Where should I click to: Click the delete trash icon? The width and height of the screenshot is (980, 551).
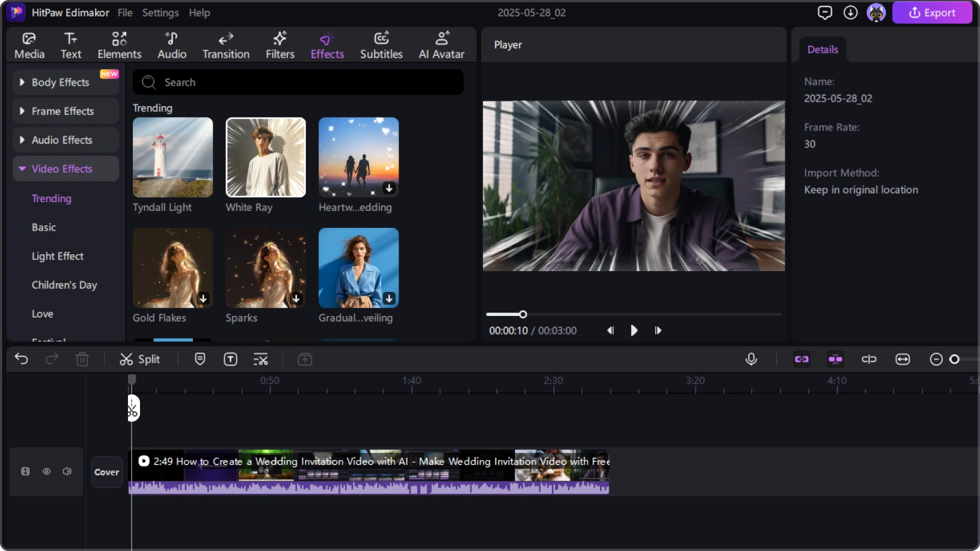[82, 359]
